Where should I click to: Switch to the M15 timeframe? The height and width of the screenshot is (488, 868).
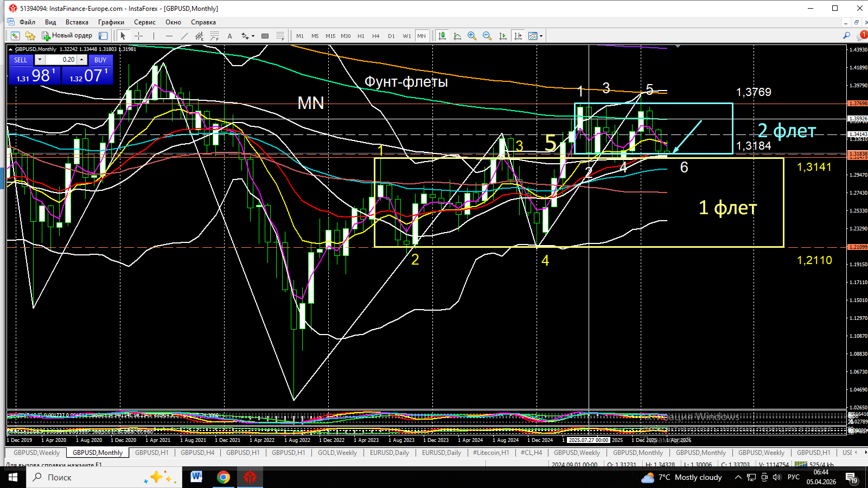point(330,36)
